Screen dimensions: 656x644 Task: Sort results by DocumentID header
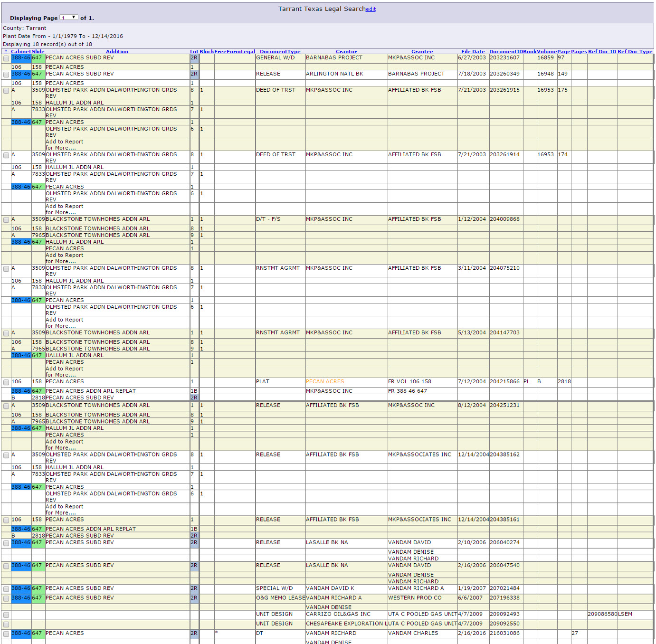(x=506, y=52)
